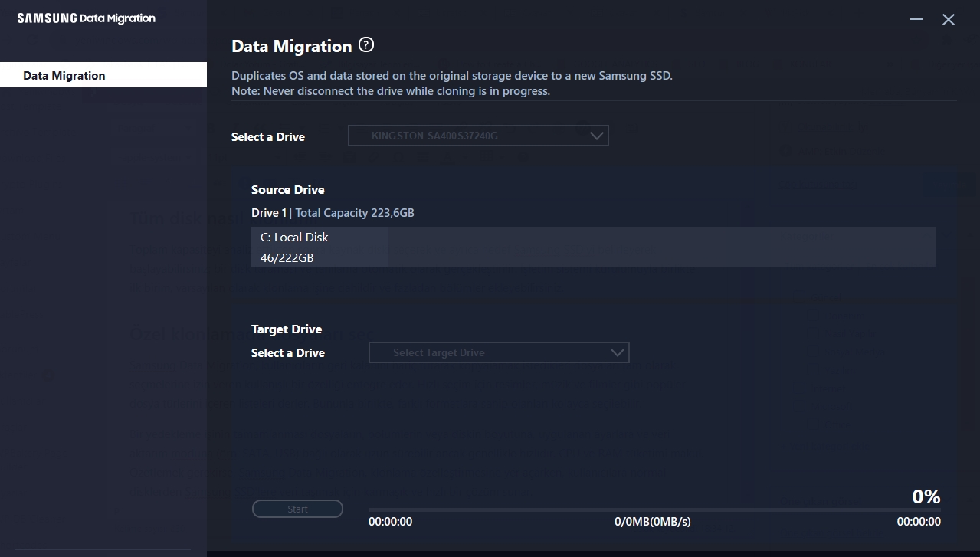The height and width of the screenshot is (557, 980).
Task: Click the Samsung Data Migration logo
Action: [x=87, y=17]
